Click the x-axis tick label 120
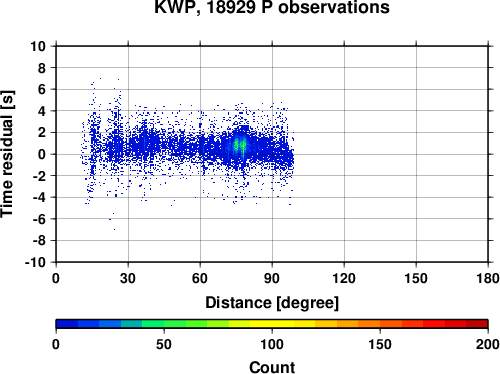Screen dimensions: 500x374 click(x=344, y=278)
